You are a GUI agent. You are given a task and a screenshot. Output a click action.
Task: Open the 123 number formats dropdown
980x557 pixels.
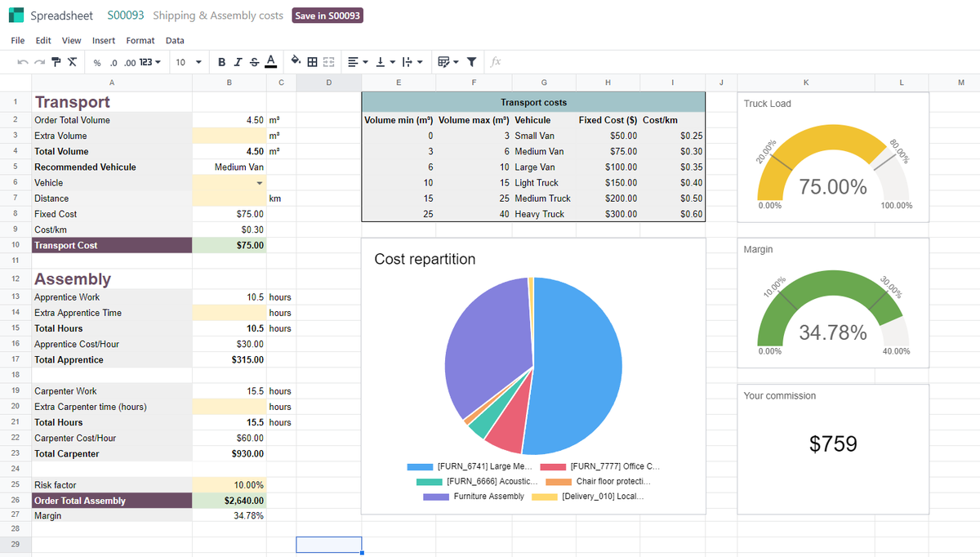tap(150, 62)
